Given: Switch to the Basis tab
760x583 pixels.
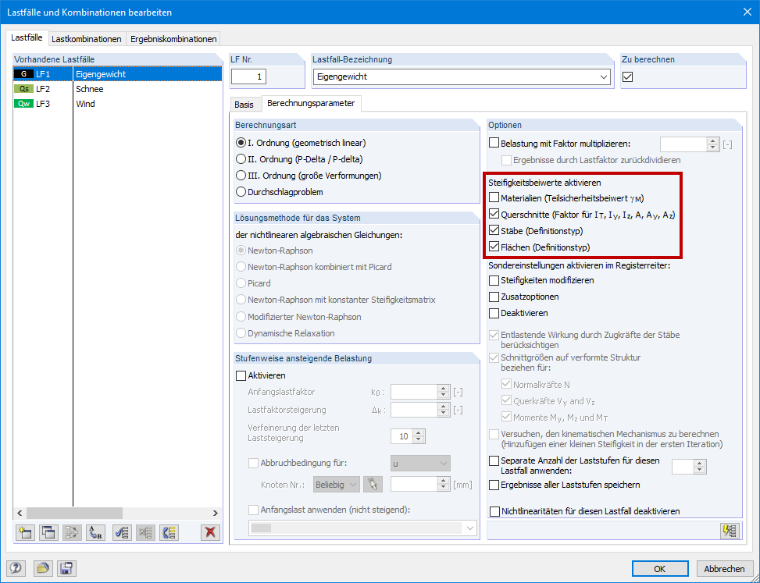Looking at the screenshot, I should 244,105.
